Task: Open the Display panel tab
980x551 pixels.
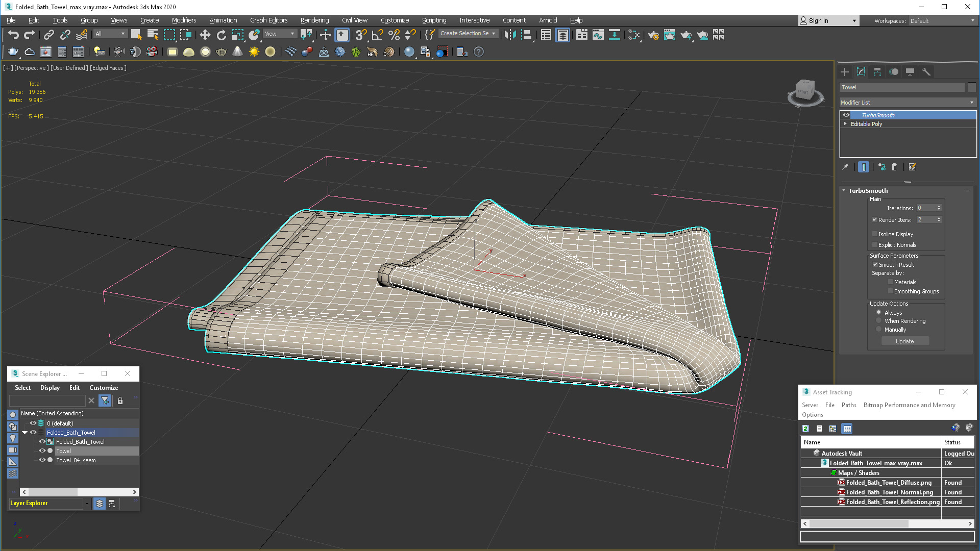Action: (x=910, y=72)
